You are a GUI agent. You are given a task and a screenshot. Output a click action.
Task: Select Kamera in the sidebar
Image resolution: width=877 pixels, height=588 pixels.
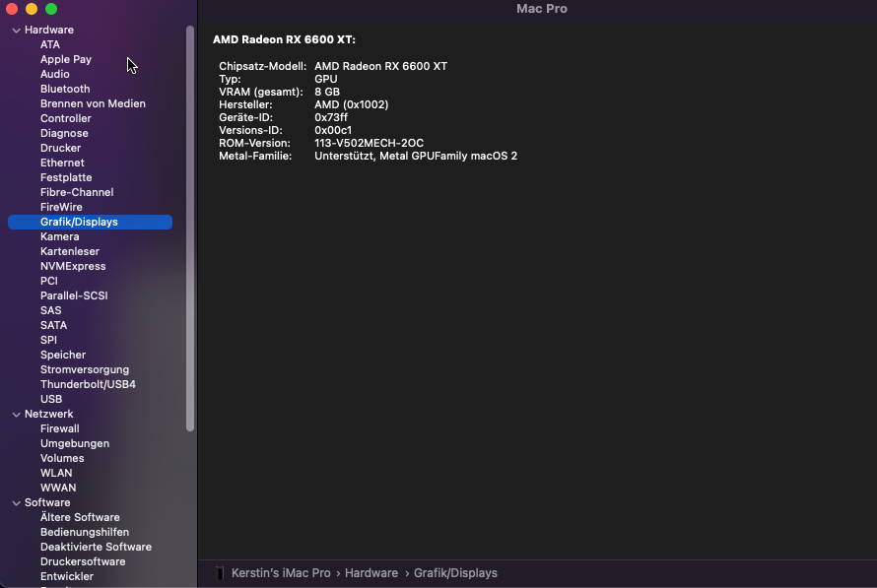coord(59,237)
